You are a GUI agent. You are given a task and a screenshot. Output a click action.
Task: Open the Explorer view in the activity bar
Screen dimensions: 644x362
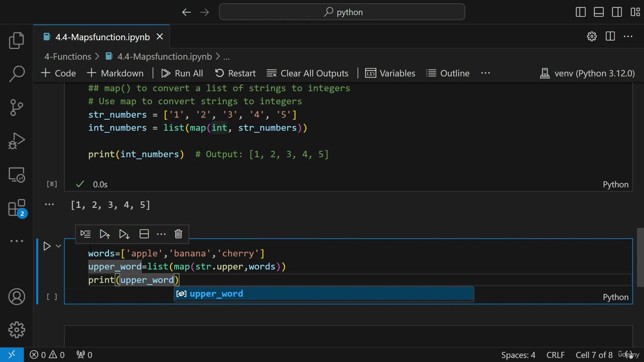click(x=17, y=41)
